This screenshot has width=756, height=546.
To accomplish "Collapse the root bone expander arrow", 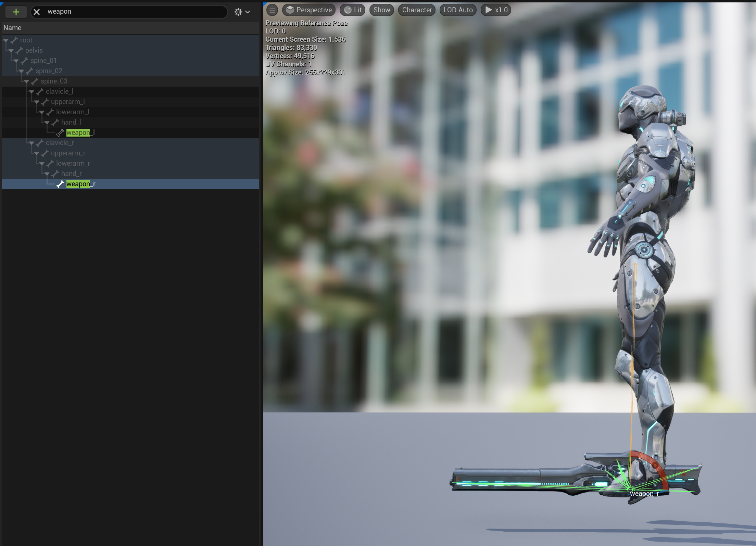I will [6, 40].
